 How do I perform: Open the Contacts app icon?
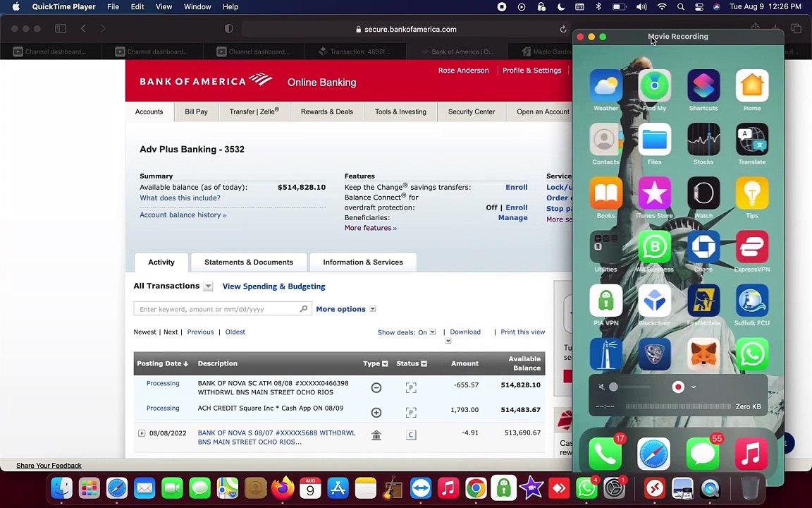pos(605,140)
